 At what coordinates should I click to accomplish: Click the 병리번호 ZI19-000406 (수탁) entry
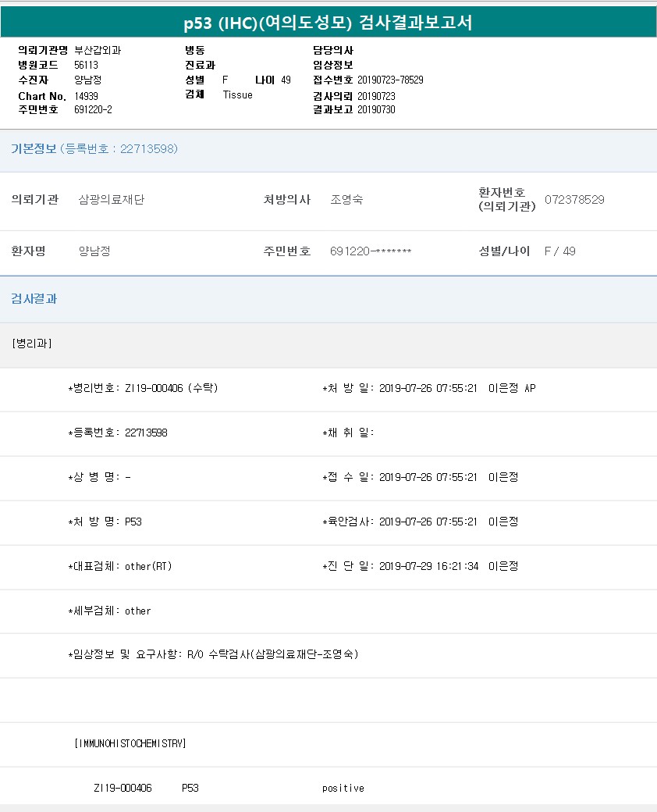point(171,388)
